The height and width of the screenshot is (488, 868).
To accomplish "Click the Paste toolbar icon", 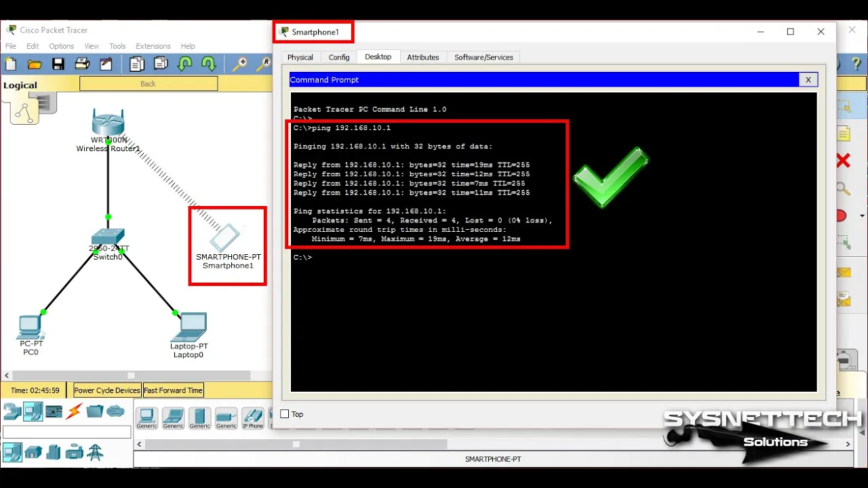I will [x=161, y=64].
